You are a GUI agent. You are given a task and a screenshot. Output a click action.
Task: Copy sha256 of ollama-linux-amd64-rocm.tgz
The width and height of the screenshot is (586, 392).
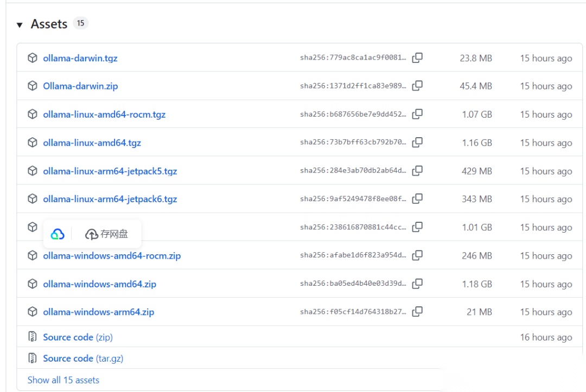417,114
